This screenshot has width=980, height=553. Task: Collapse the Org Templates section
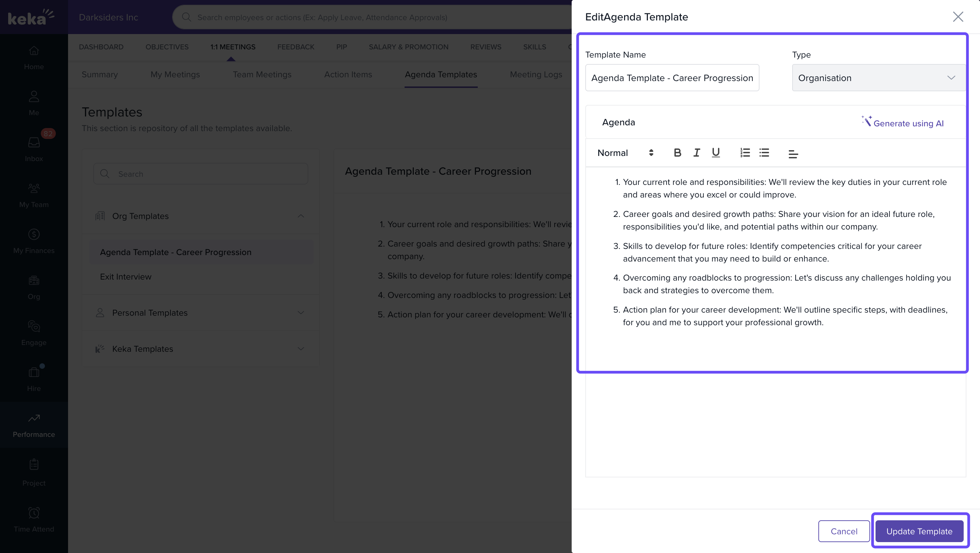300,216
